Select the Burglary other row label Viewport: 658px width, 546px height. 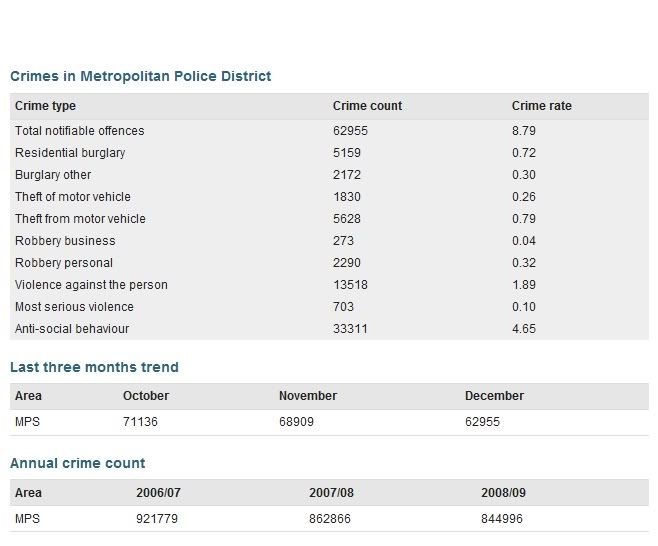(53, 175)
